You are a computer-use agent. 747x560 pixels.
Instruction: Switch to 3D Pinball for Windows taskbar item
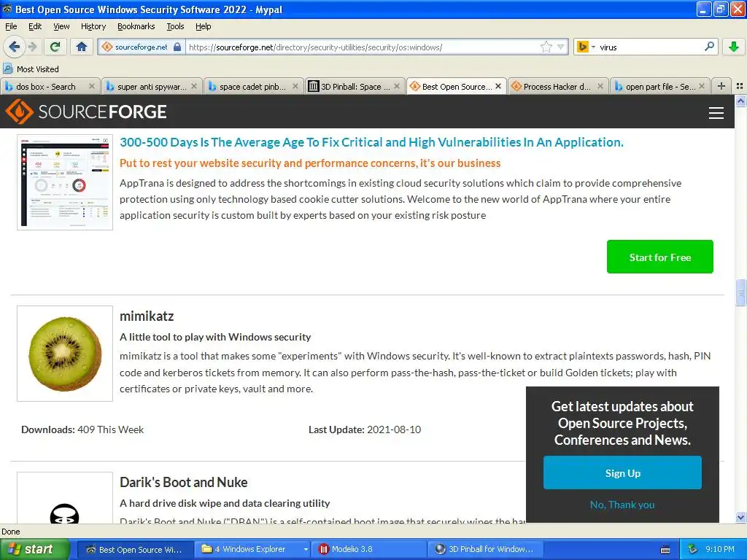coord(485,549)
